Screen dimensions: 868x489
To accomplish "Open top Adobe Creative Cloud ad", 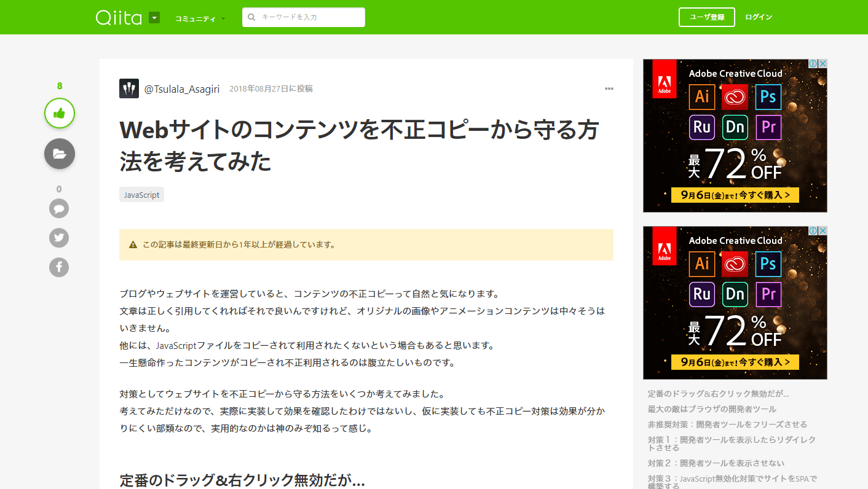I will point(735,136).
